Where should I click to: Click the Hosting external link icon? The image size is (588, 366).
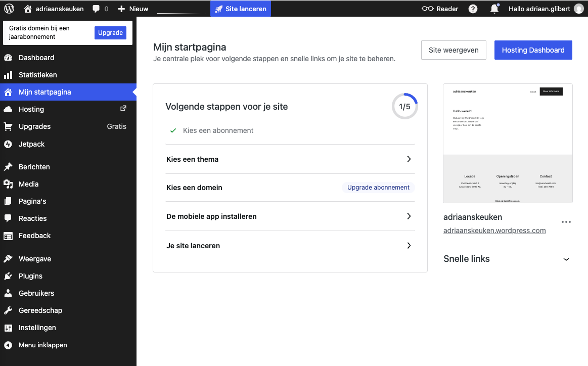[123, 108]
